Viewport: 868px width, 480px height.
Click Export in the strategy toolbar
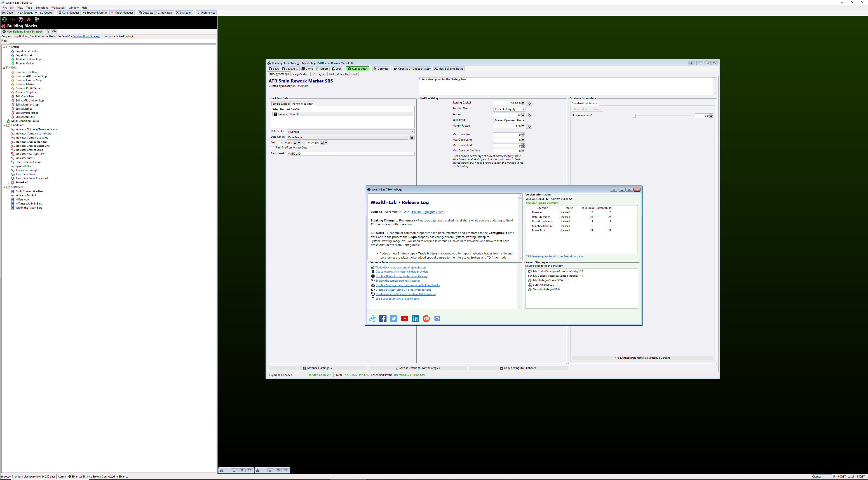[322, 69]
